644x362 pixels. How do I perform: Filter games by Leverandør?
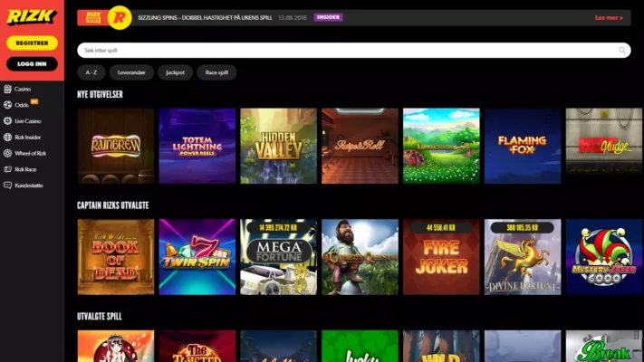[131, 72]
